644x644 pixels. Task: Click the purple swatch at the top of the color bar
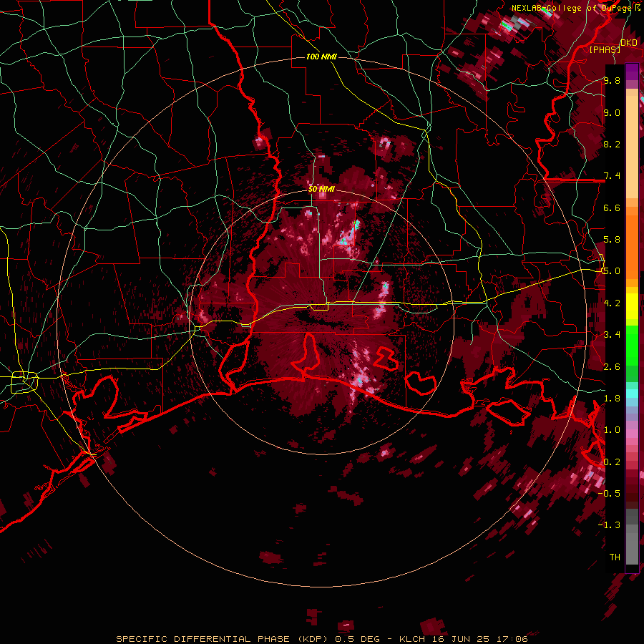point(632,72)
